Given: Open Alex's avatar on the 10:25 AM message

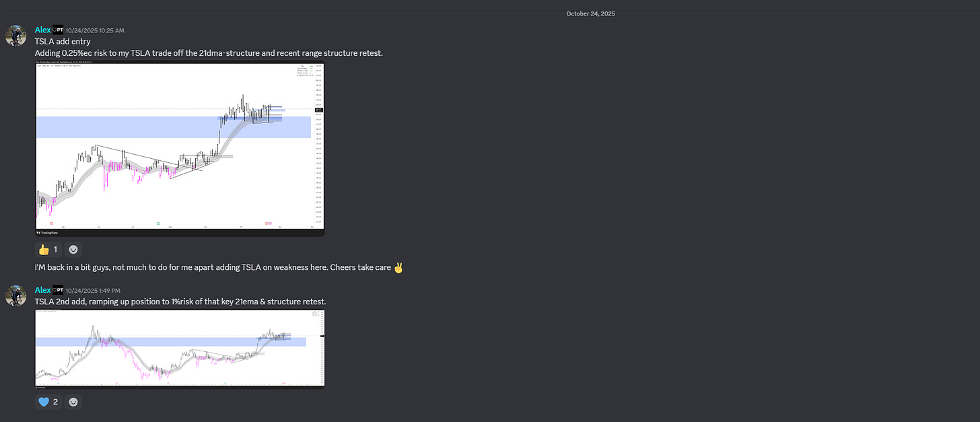Looking at the screenshot, I should click(15, 36).
